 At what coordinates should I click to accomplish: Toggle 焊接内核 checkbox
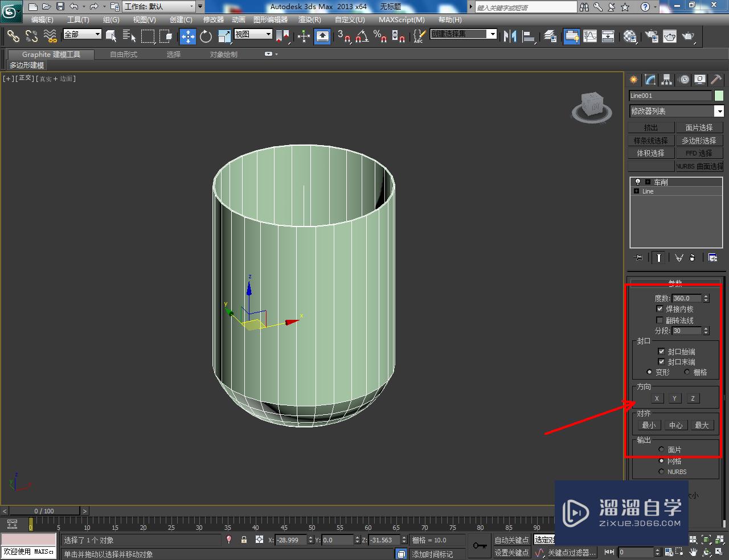660,308
